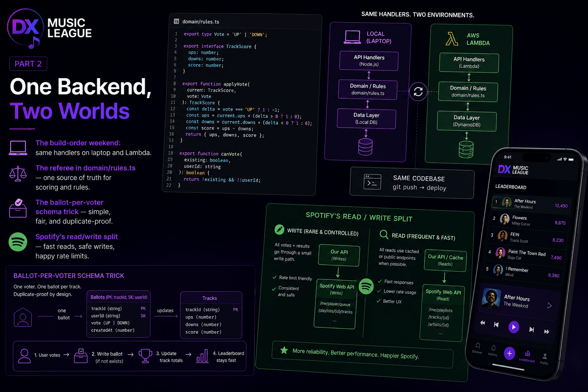Click the Better UX check item
Screen dimensions: 588x392
(389, 302)
